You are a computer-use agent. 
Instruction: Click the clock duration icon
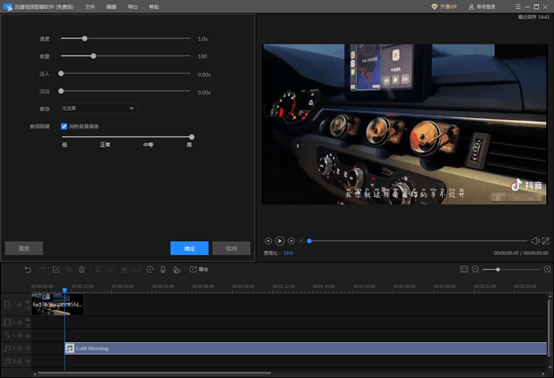coord(150,270)
